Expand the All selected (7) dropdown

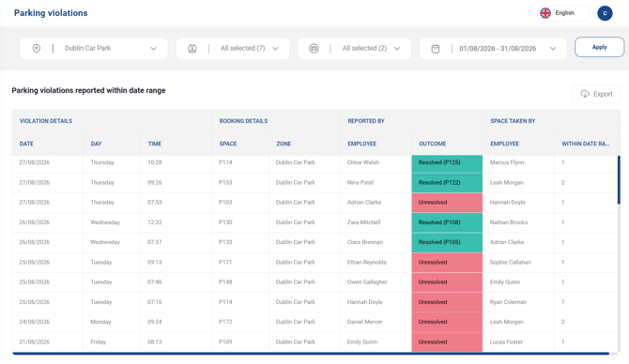233,49
